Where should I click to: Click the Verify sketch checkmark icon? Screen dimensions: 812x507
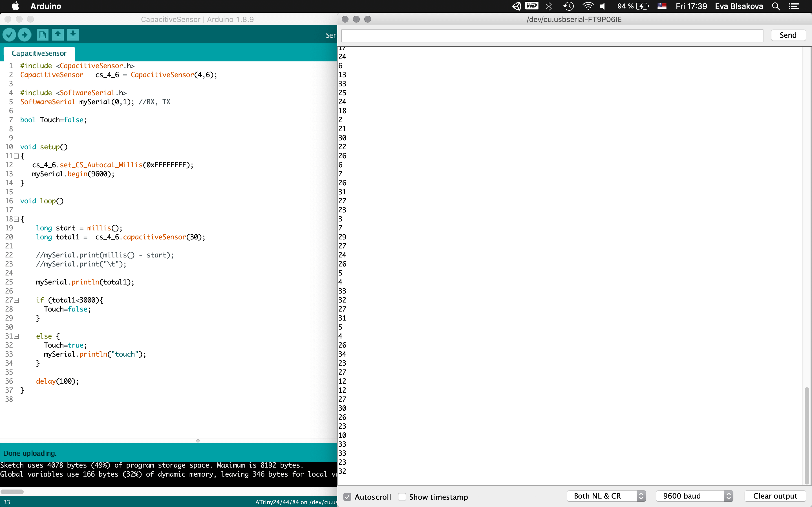click(x=9, y=35)
